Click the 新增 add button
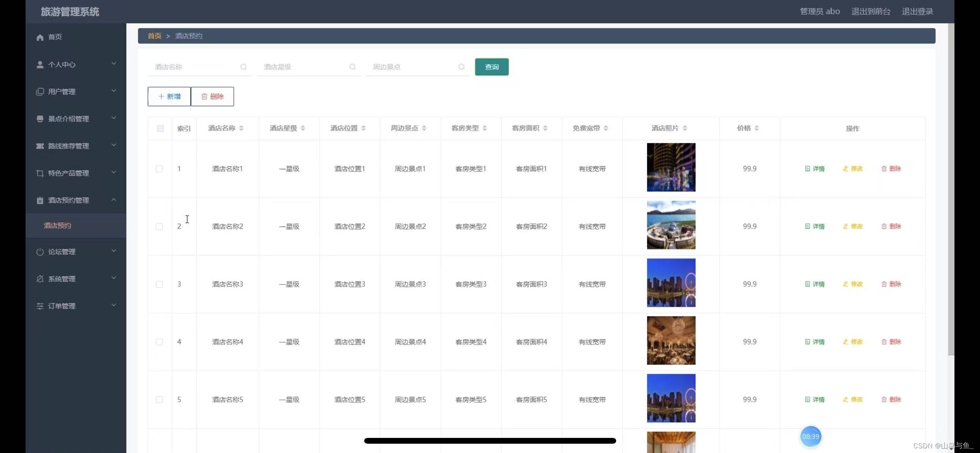 (169, 96)
